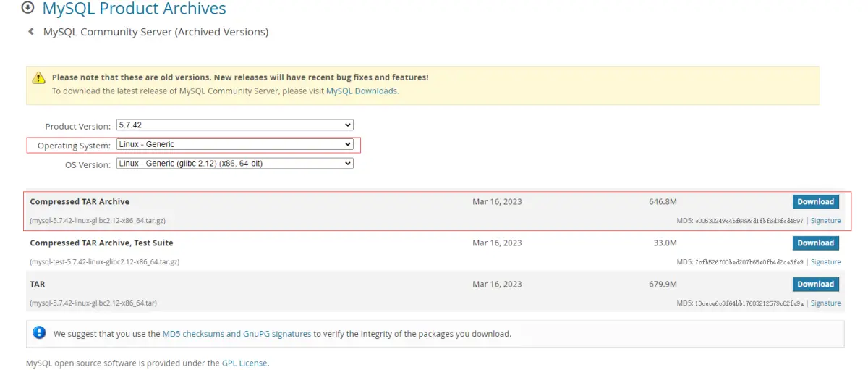The image size is (868, 370).
Task: Click the download circle icon beside MySQL Product Archives
Action: click(28, 9)
